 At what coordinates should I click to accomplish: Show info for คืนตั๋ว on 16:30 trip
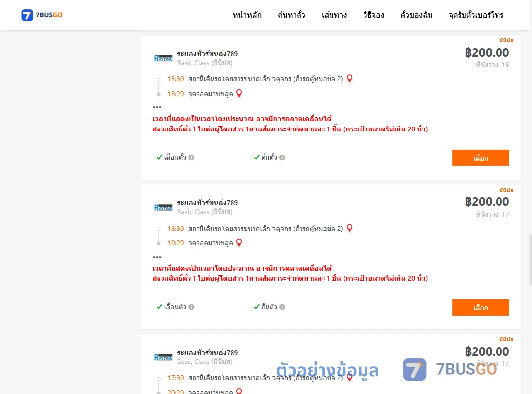282,307
